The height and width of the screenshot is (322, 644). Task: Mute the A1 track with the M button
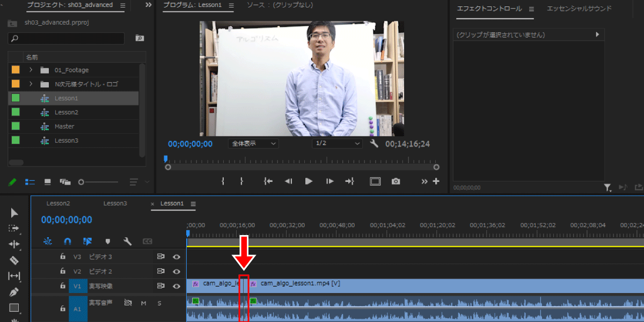tap(143, 303)
